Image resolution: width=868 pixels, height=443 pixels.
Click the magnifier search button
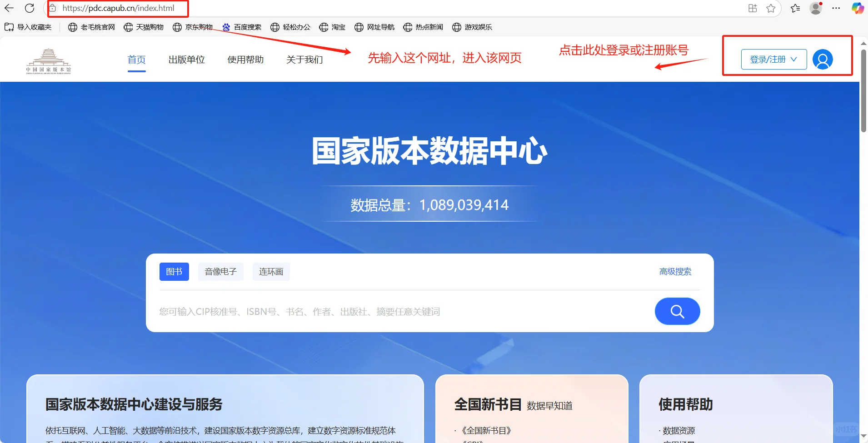(677, 311)
